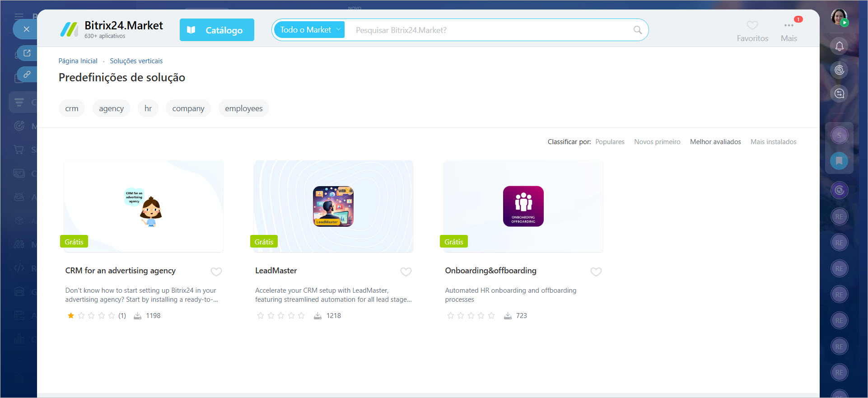Screen dimensions: 868x398
Task: Go to Página Inicial breadcrumb
Action: pos(78,61)
